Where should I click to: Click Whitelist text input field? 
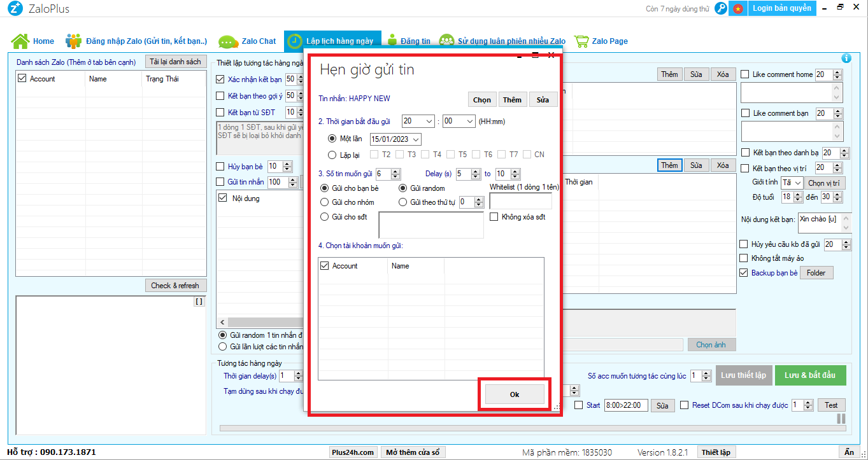click(x=520, y=201)
